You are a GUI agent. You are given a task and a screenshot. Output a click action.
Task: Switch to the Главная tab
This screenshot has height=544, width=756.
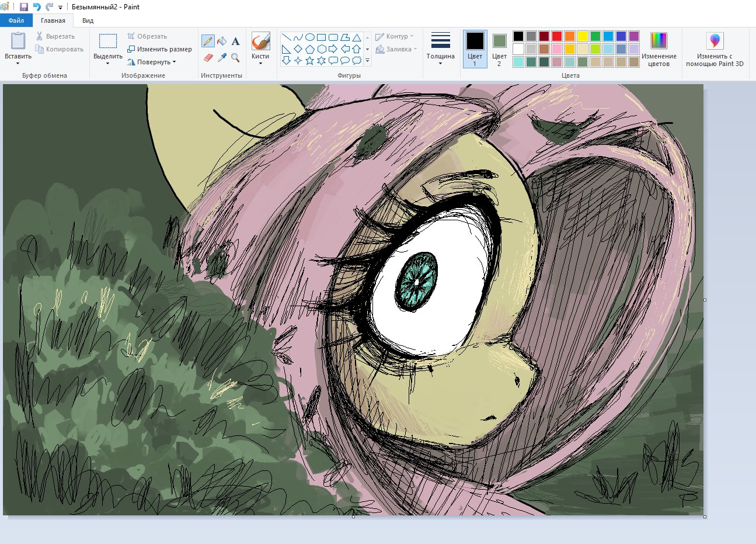53,20
